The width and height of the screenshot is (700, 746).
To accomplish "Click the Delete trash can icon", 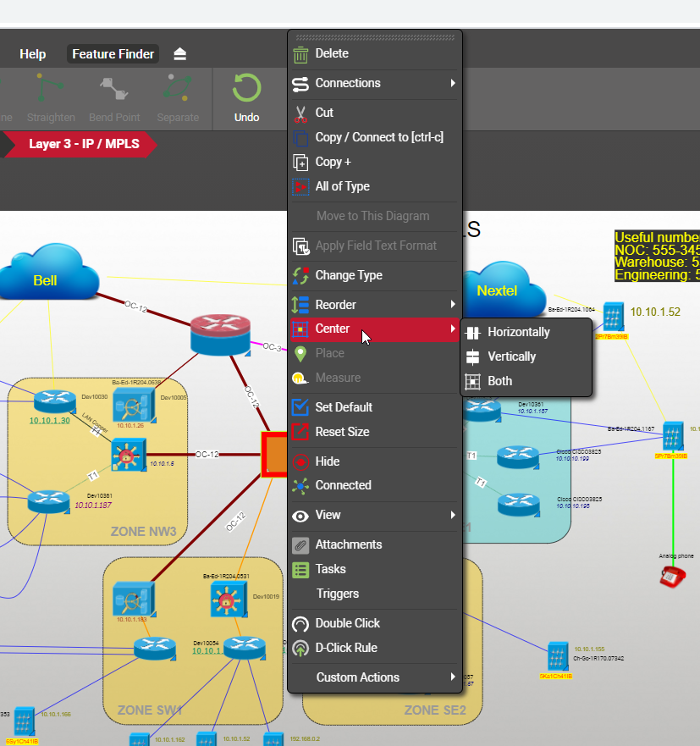I will [300, 54].
